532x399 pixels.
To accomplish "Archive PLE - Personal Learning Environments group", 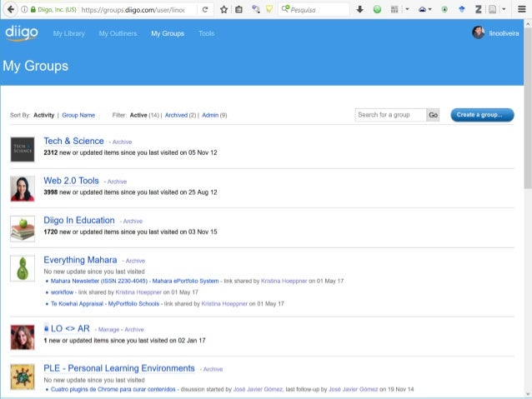I will click(213, 370).
